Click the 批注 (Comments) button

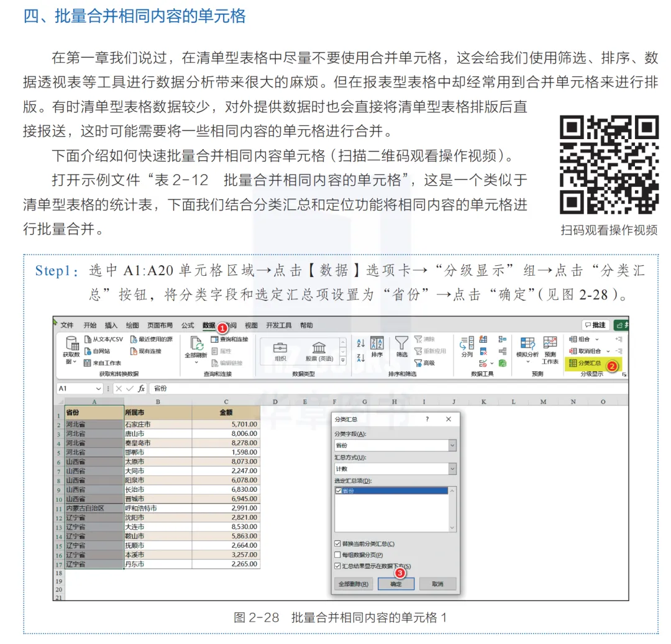pyautogui.click(x=595, y=325)
